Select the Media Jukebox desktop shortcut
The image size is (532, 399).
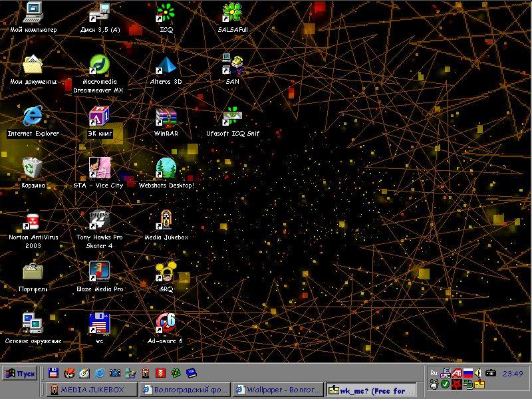click(166, 225)
